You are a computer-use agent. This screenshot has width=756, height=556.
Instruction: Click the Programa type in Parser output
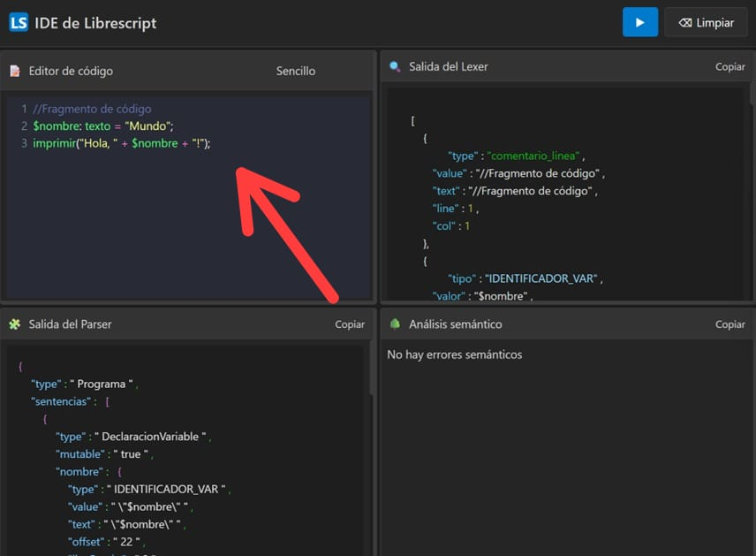tap(102, 385)
